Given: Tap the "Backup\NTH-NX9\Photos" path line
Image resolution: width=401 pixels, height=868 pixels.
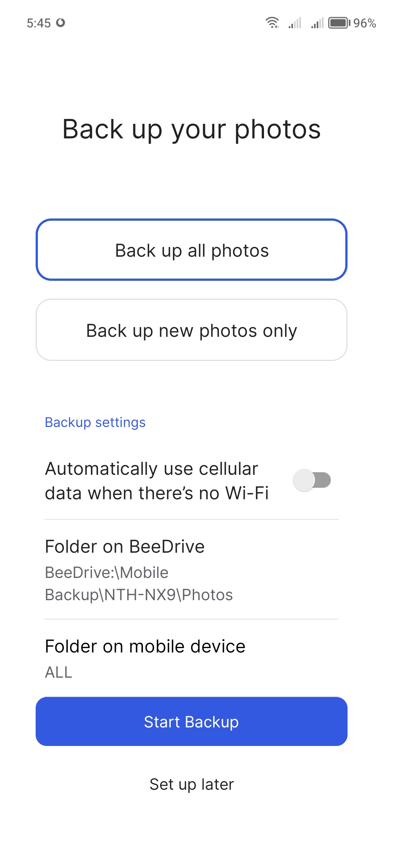Looking at the screenshot, I should [x=139, y=595].
